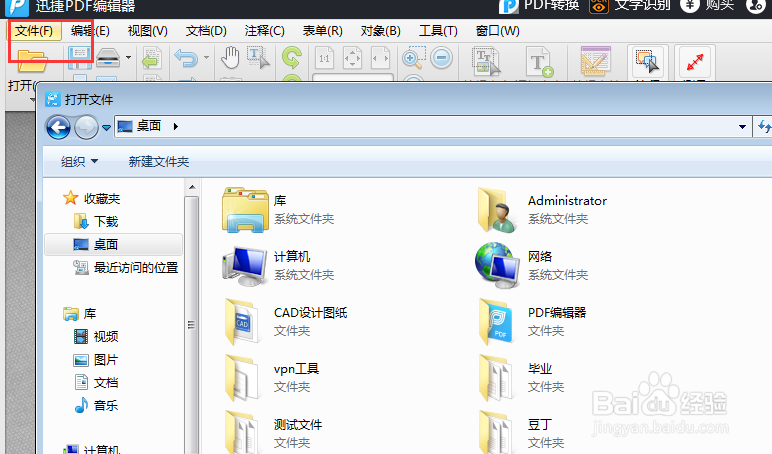Image resolution: width=772 pixels, height=454 pixels.
Task: Open the 编辑(E) menu
Action: coord(90,31)
